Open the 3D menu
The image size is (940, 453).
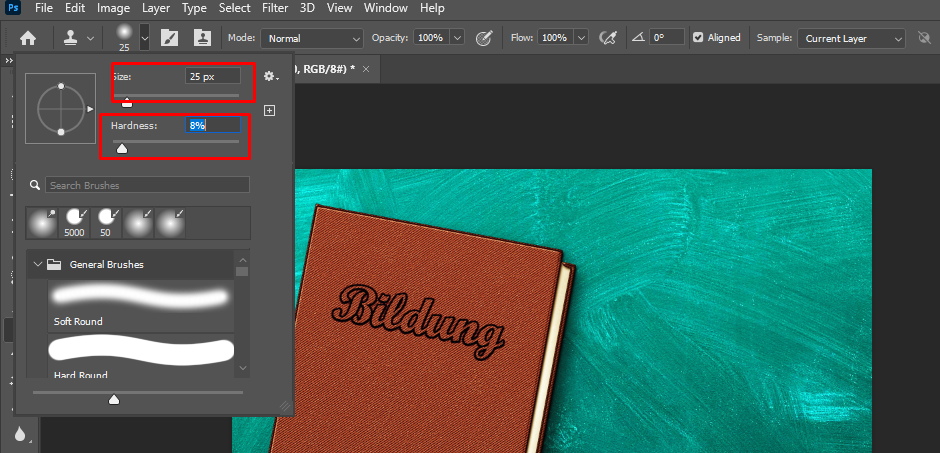(x=308, y=8)
